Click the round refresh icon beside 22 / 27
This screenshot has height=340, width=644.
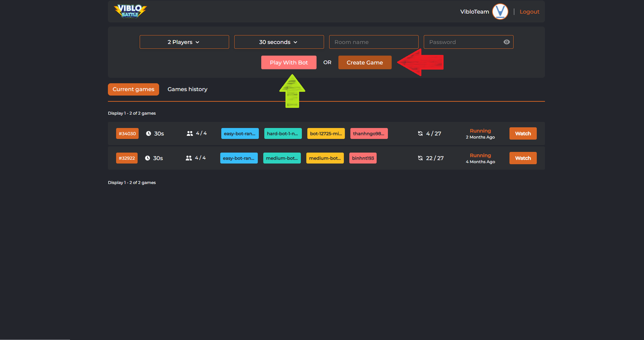[420, 158]
